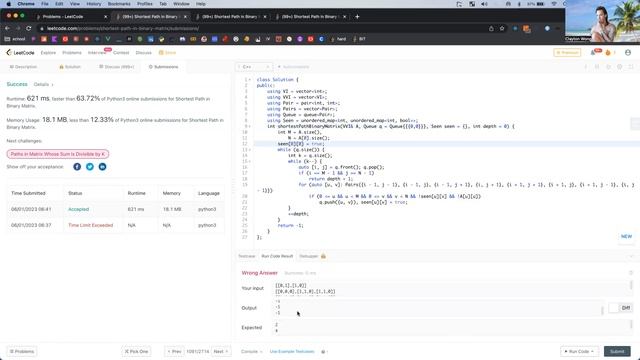The width and height of the screenshot is (640, 360).
Task: Click Use Example Testcases link
Action: [x=292, y=351]
